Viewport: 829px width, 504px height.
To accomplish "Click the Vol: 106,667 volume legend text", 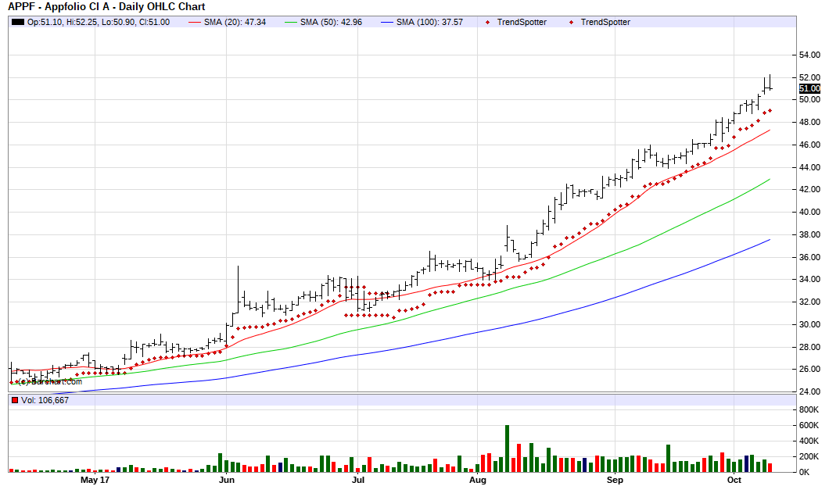I will [x=45, y=400].
